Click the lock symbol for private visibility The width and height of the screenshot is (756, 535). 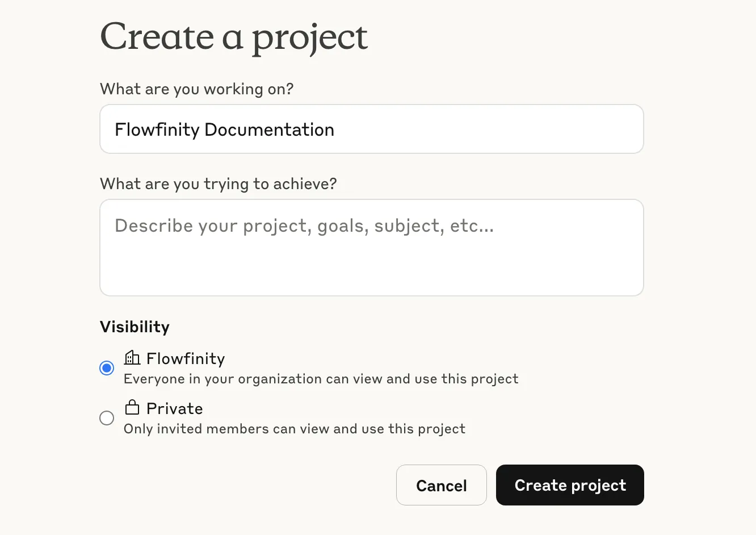pos(132,407)
